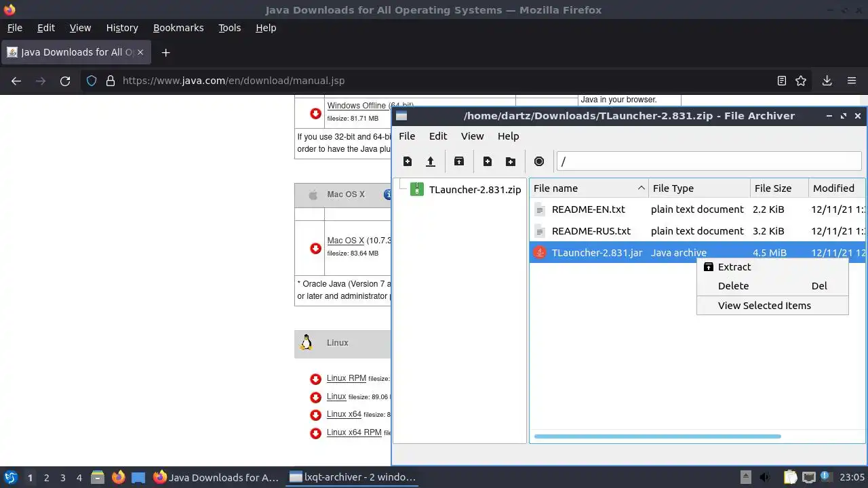Click the Extract archive toolbar icon
This screenshot has height=488, width=868.
pos(459,161)
